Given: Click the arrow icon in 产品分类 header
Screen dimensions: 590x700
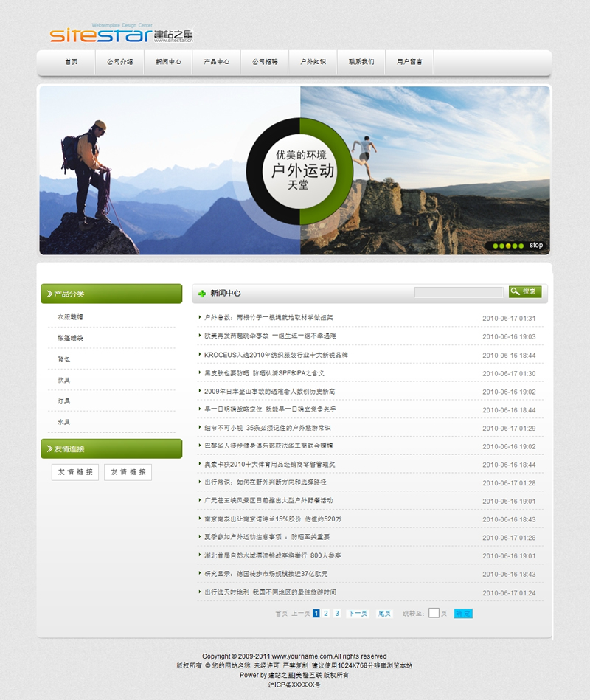Looking at the screenshot, I should [49, 294].
